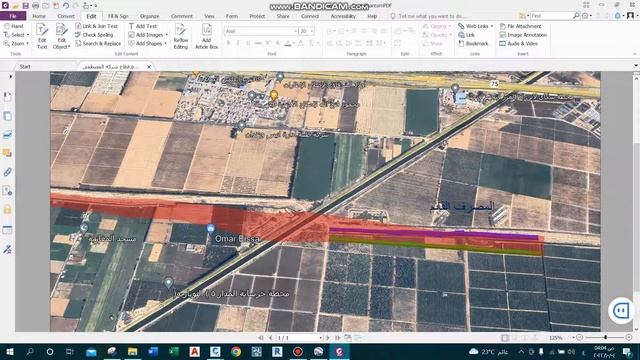This screenshot has height=360, width=640.
Task: Toggle underline formatting
Action: [x=248, y=43]
